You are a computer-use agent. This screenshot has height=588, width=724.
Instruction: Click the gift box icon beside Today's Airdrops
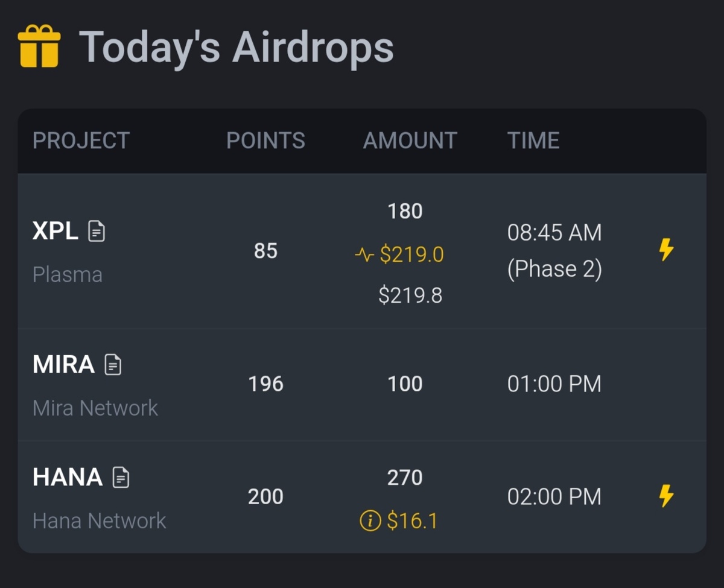click(x=39, y=46)
